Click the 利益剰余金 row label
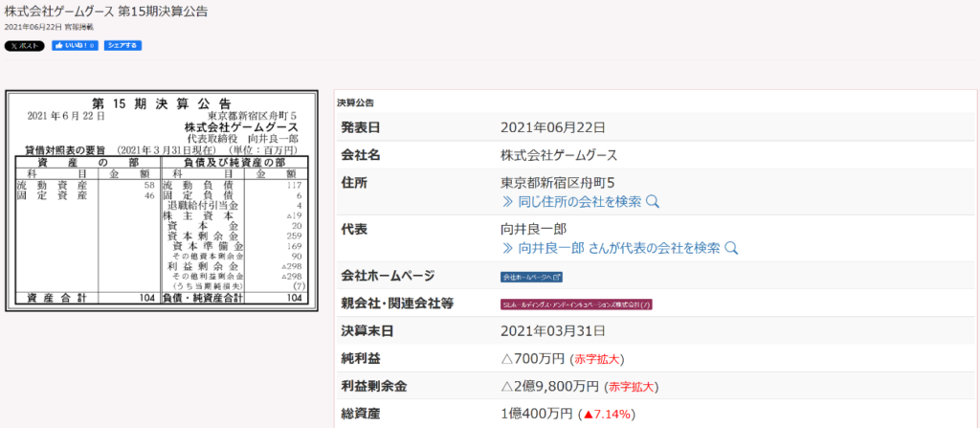This screenshot has width=980, height=428. (x=374, y=387)
